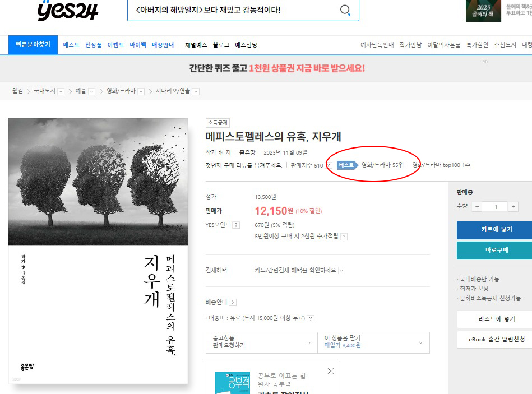532x394 pixels.
Task: Click the eBook 출간 알림신청 button
Action: pyautogui.click(x=494, y=340)
